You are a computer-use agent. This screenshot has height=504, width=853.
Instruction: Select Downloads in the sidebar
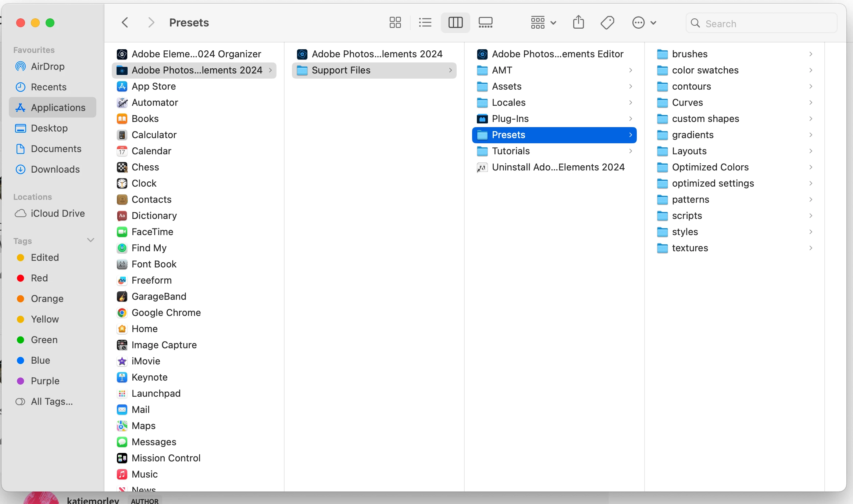[55, 169]
